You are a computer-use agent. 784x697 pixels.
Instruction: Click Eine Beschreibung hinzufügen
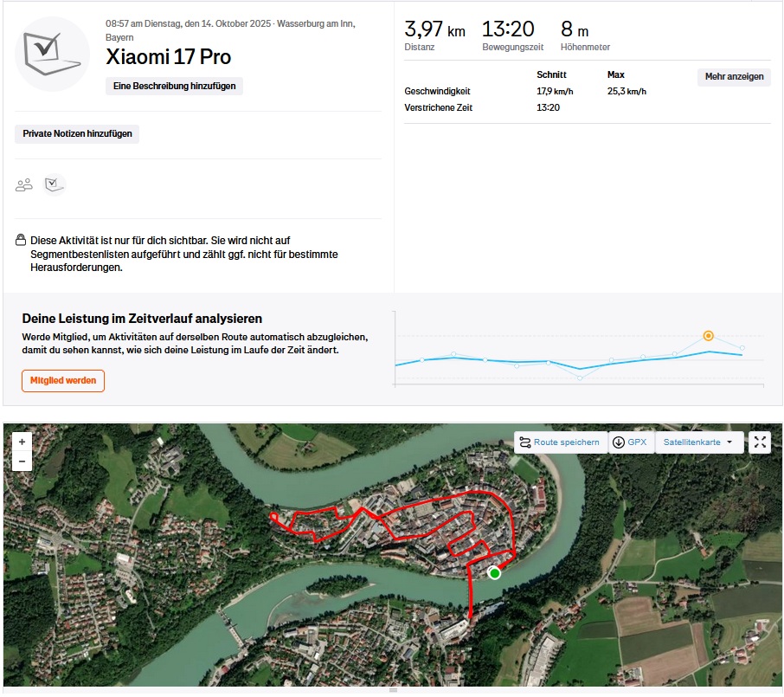click(x=174, y=87)
